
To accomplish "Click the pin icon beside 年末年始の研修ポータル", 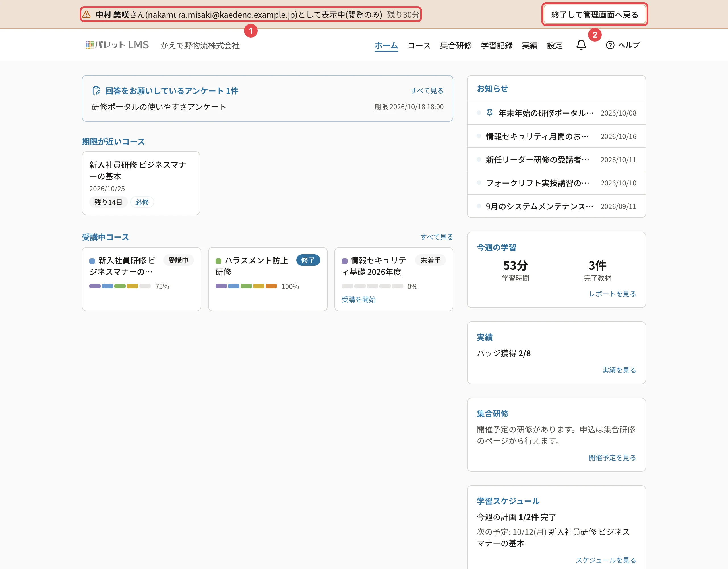I will point(489,113).
